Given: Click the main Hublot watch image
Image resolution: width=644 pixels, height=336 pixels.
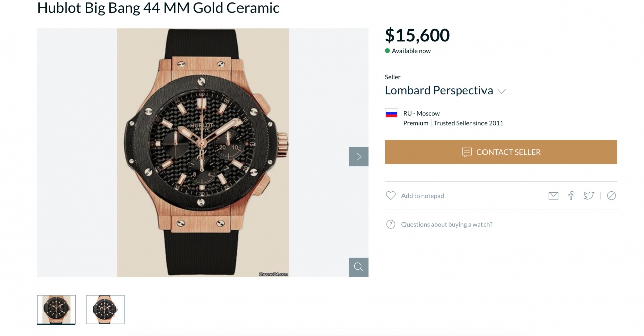Looking at the screenshot, I should click(202, 152).
